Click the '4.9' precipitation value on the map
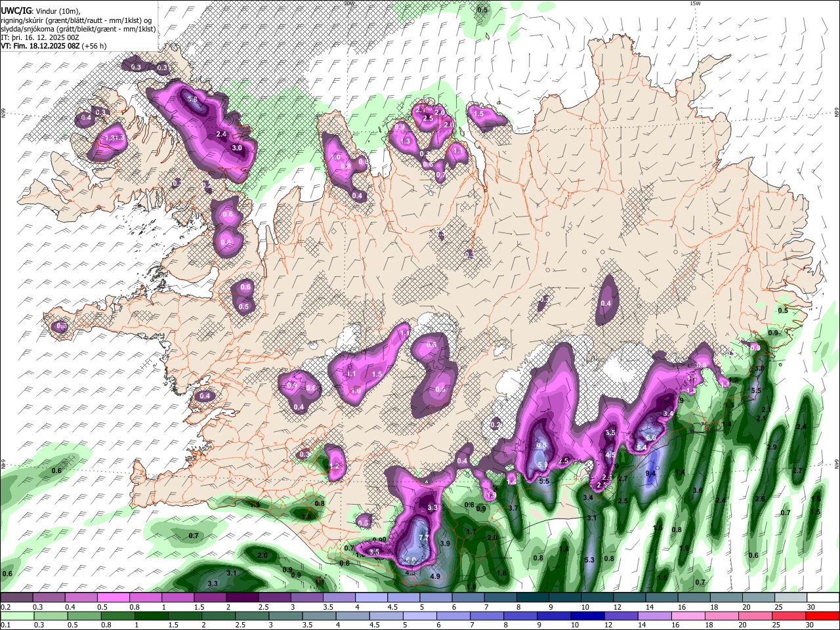 click(435, 576)
